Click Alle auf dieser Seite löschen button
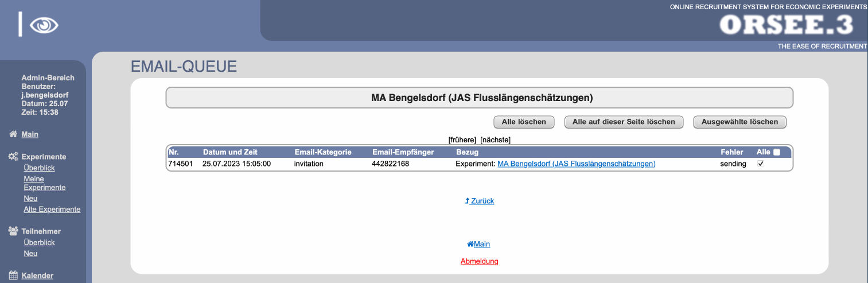Viewport: 868px width, 283px height. [624, 122]
